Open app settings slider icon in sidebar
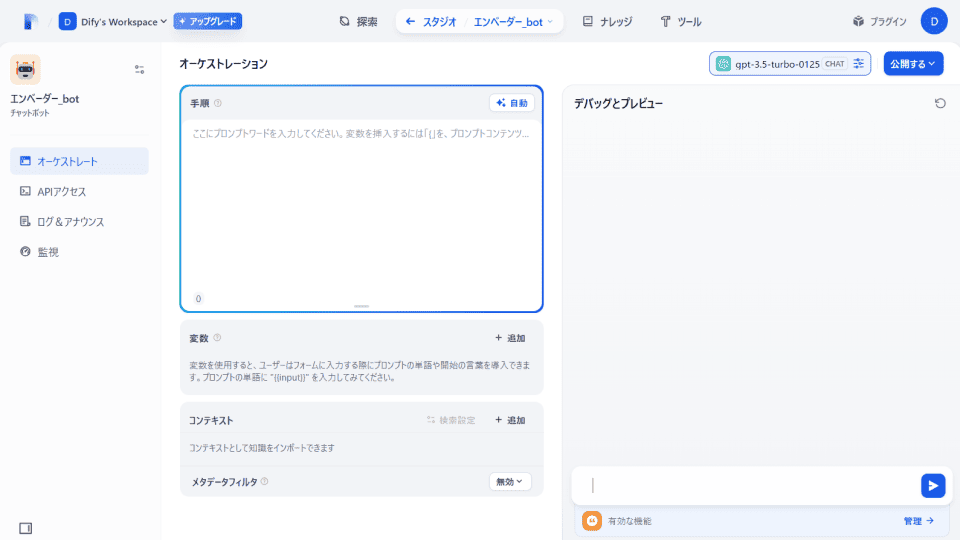Screen dimensions: 960x540 point(140,69)
